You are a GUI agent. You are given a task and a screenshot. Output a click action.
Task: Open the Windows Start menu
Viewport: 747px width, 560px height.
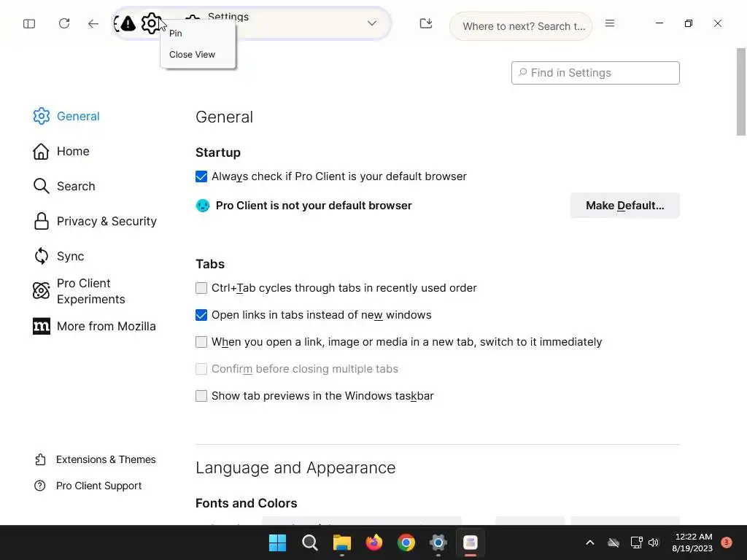click(277, 542)
